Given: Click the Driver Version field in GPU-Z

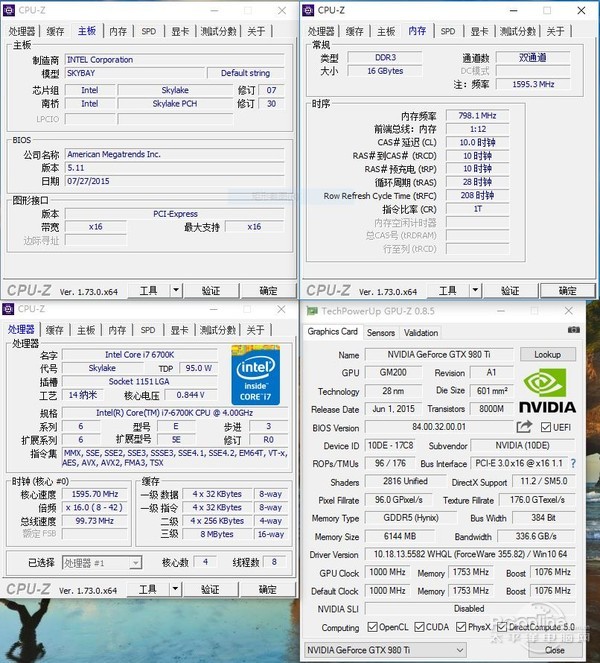Looking at the screenshot, I should click(x=470, y=554).
